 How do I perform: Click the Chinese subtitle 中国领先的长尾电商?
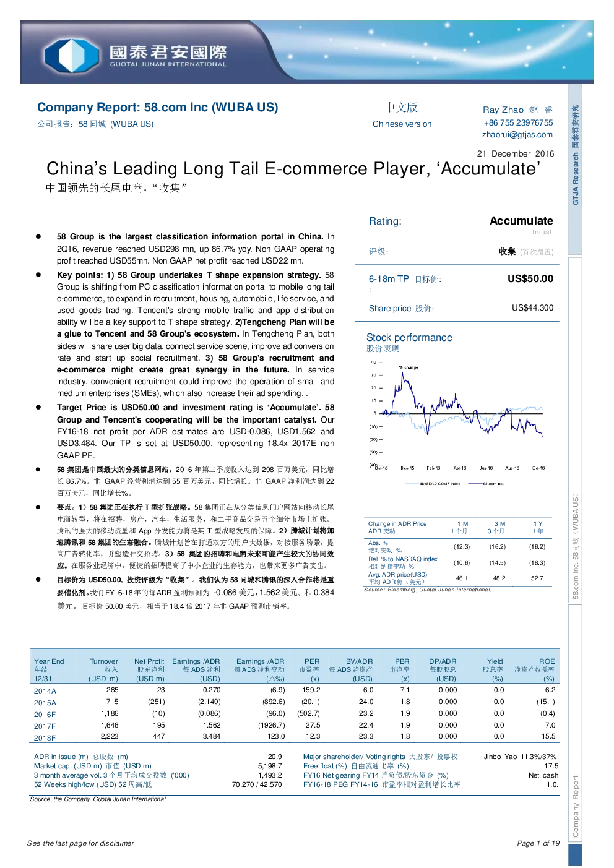[x=116, y=188]
